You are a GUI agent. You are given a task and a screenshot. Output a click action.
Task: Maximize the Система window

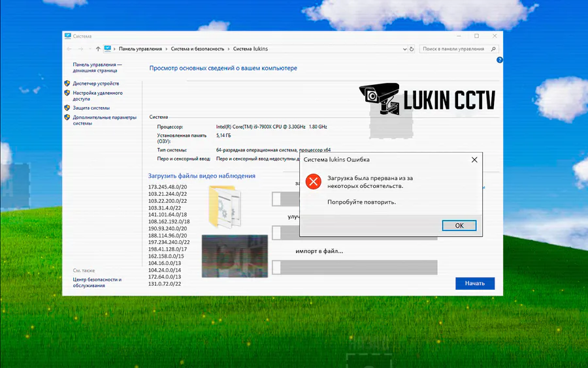click(477, 36)
